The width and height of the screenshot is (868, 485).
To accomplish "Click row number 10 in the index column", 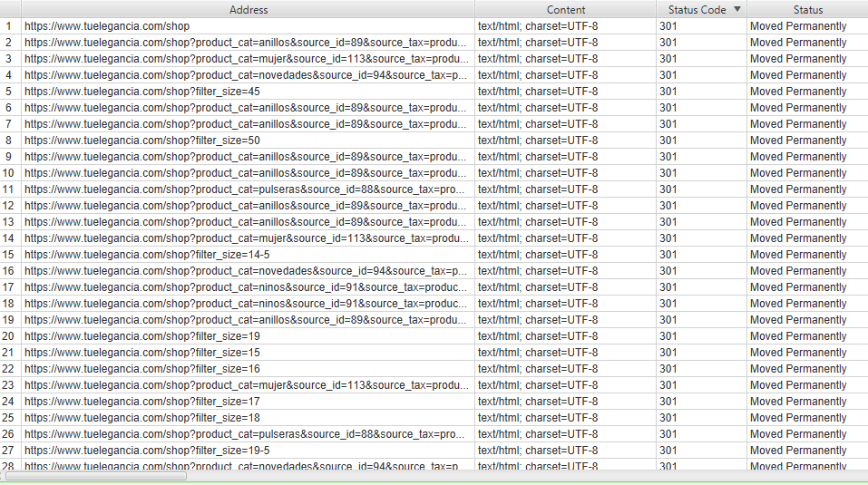I will coord(8,173).
